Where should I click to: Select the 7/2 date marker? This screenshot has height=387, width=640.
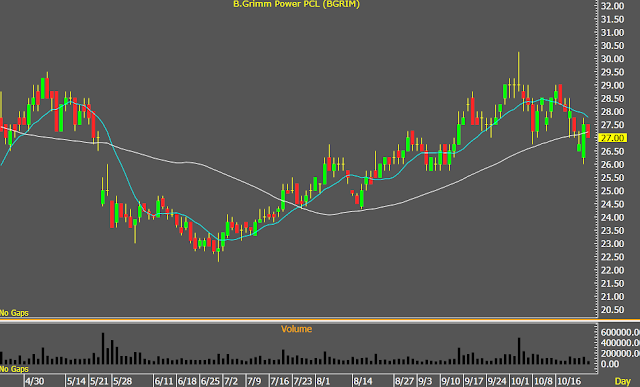[x=231, y=381]
